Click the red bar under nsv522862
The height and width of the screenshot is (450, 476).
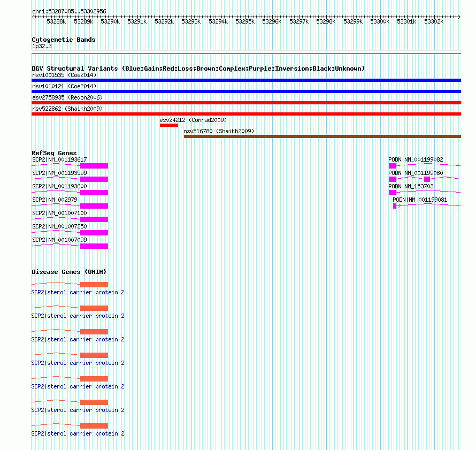click(246, 114)
